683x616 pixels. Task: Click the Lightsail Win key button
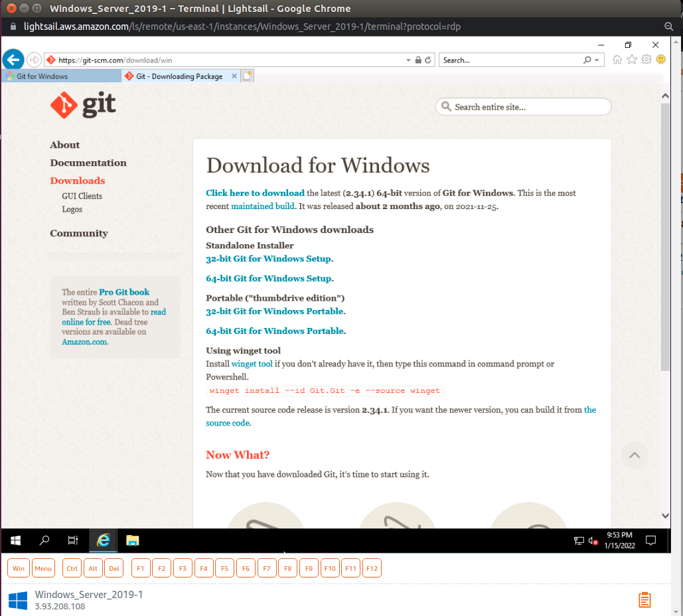coord(19,568)
